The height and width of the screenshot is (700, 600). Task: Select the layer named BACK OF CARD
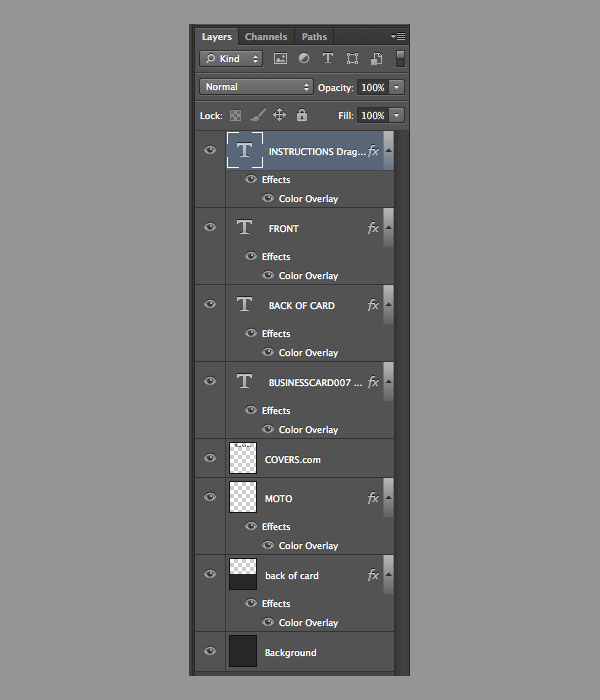coord(302,306)
